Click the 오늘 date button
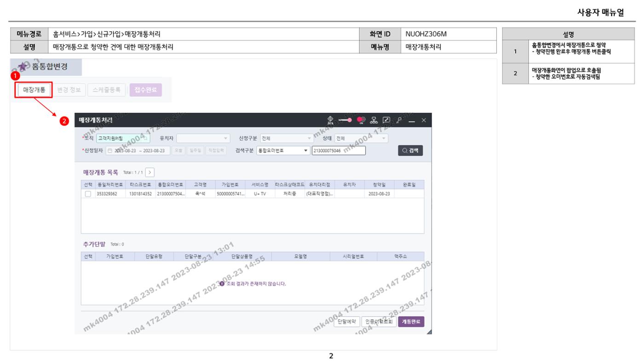This screenshot has height=362, width=644. click(179, 151)
